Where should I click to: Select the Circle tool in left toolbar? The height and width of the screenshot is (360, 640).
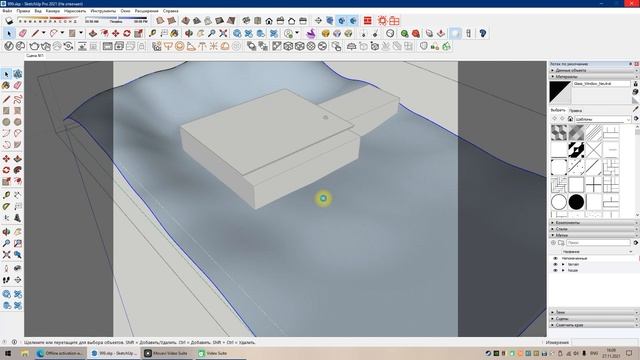[6, 122]
